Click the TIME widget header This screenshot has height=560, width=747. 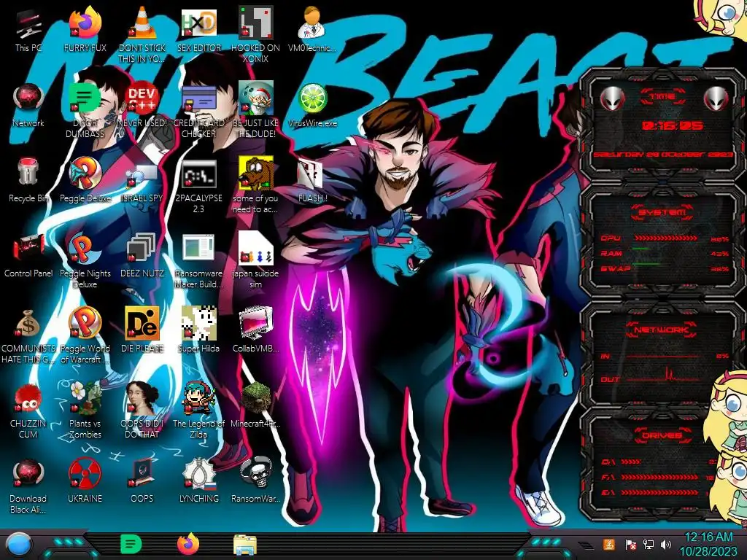coord(662,97)
